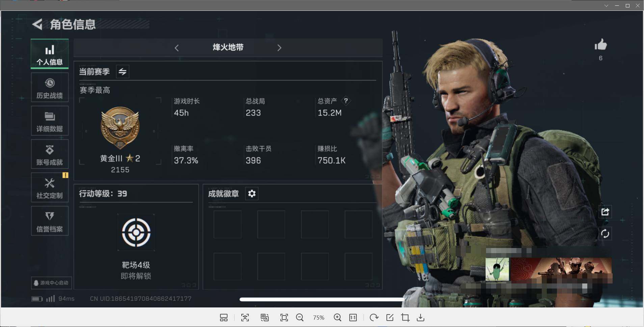The image size is (644, 327).
Task: Open the 账号成就 tab
Action: point(50,154)
